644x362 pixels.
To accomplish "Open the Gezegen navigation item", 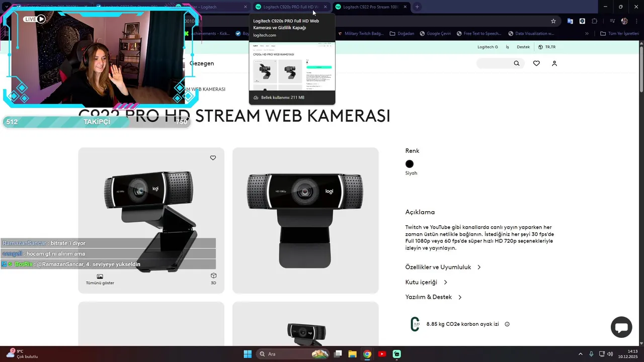I will coord(202,63).
